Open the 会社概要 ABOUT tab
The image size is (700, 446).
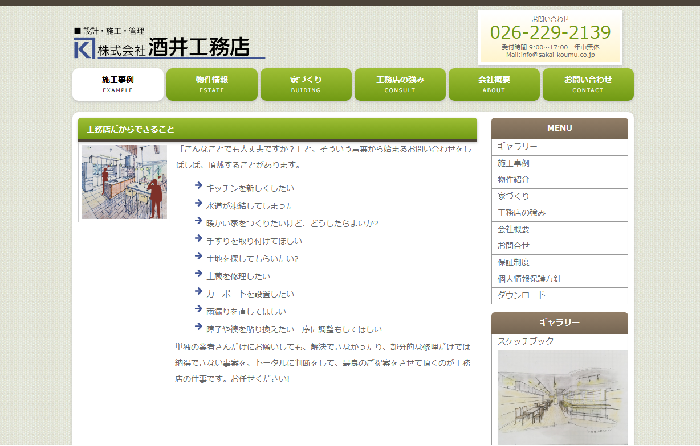pyautogui.click(x=494, y=84)
